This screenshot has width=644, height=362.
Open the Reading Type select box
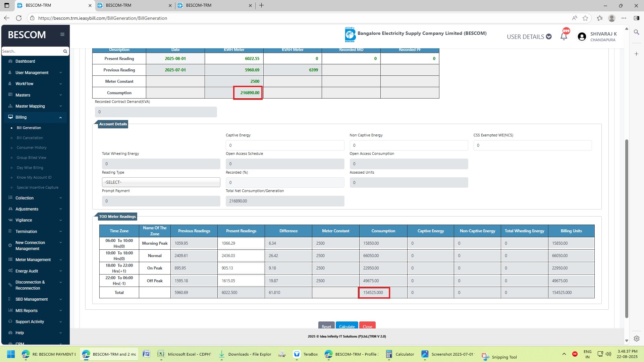pos(161,182)
